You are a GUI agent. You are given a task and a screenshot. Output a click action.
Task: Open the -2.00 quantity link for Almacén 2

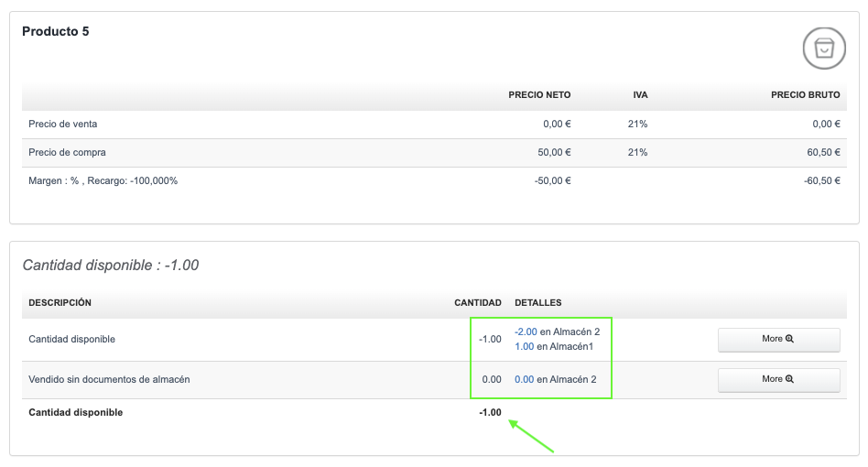pyautogui.click(x=525, y=331)
